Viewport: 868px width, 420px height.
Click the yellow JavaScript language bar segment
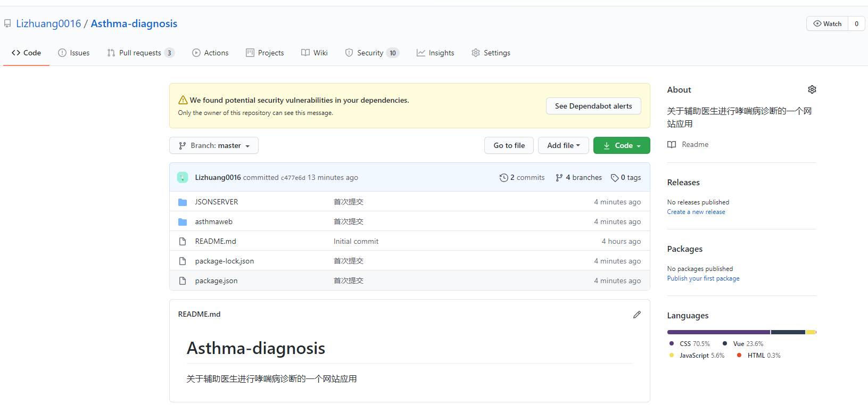[811, 332]
